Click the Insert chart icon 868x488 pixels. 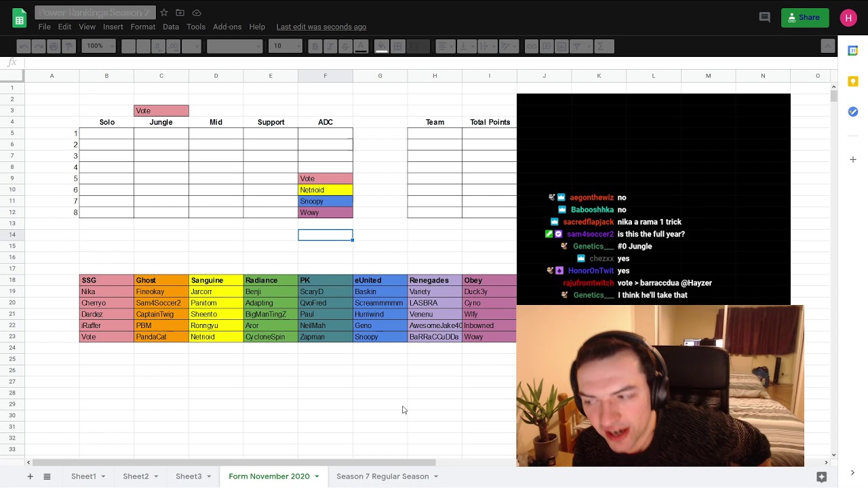(561, 46)
